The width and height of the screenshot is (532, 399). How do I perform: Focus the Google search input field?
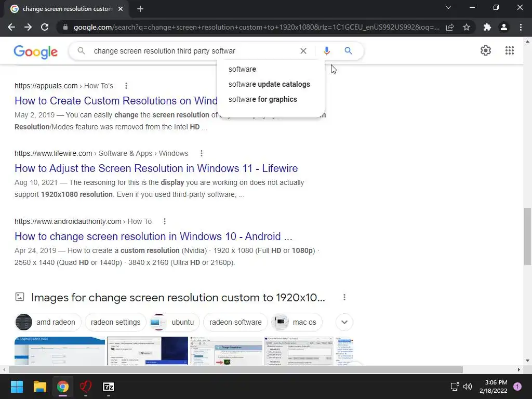coord(193,51)
